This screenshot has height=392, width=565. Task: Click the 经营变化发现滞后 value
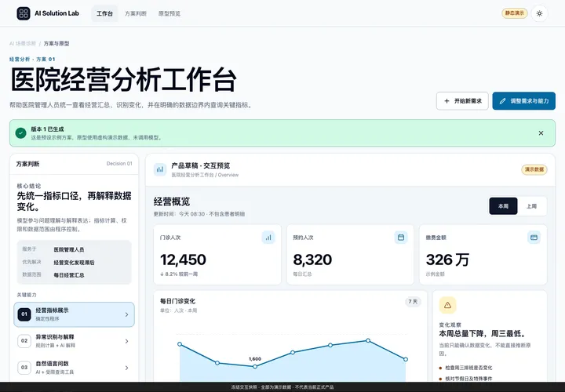coord(74,263)
